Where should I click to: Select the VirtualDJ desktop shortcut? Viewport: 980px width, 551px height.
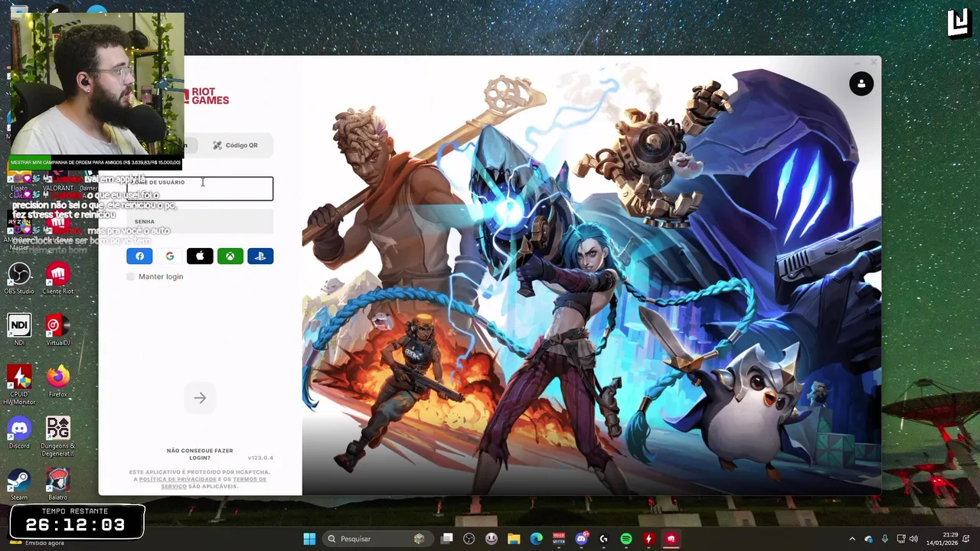point(58,329)
